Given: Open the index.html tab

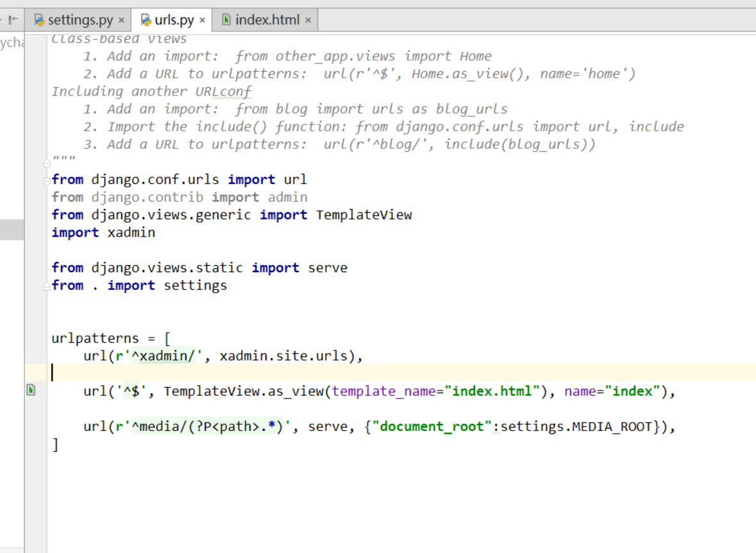Looking at the screenshot, I should (267, 20).
